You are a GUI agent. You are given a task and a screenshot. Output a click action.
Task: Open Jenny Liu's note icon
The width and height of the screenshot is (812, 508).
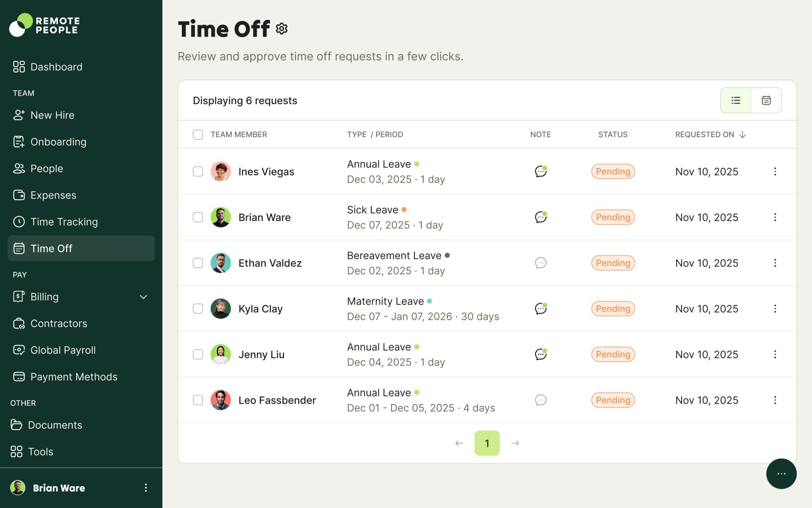point(540,354)
